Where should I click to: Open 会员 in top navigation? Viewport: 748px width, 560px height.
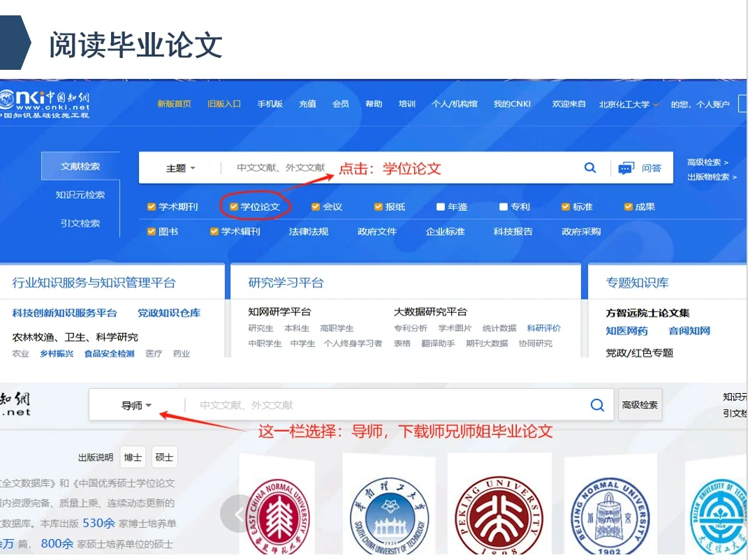click(x=341, y=104)
